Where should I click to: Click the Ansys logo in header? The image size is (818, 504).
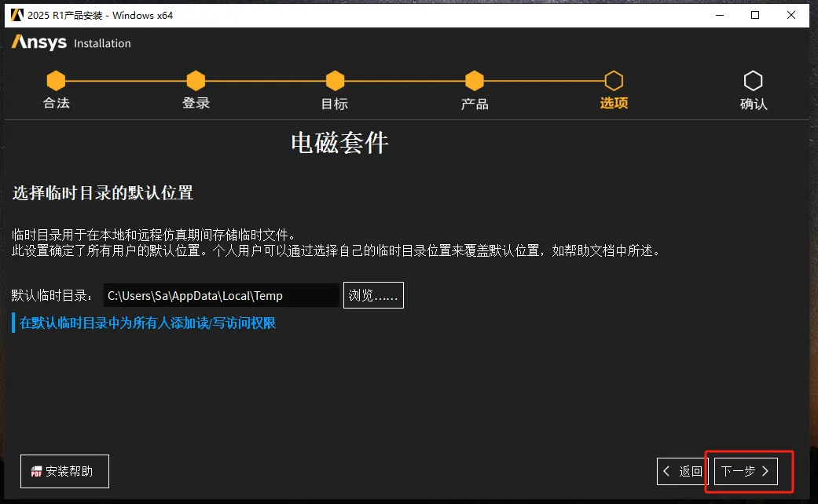[39, 42]
